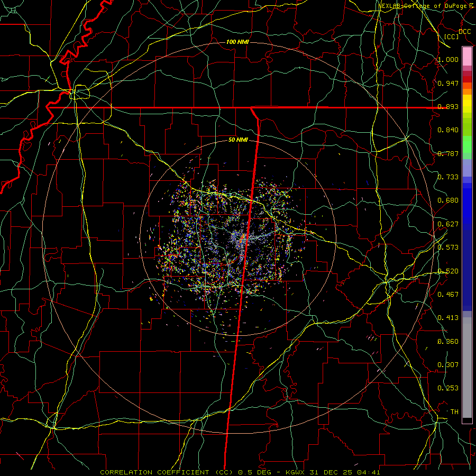Image resolution: width=476 pixels, height=476 pixels.
Task: Pick the pink segment atop the color bar
Action: click(x=467, y=56)
